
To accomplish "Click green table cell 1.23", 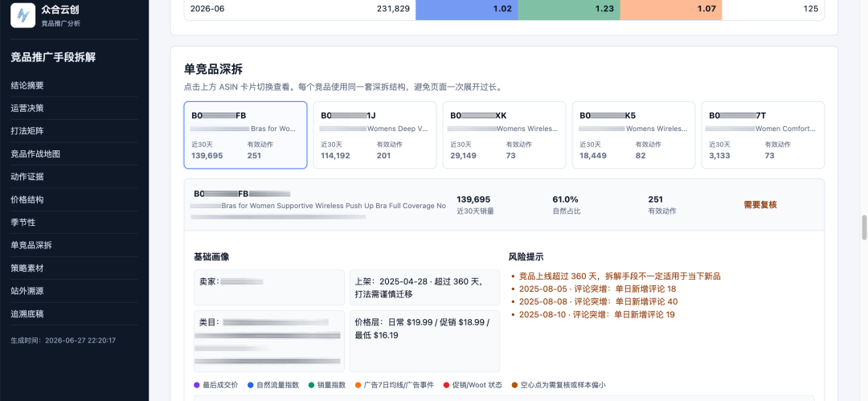I will [569, 9].
